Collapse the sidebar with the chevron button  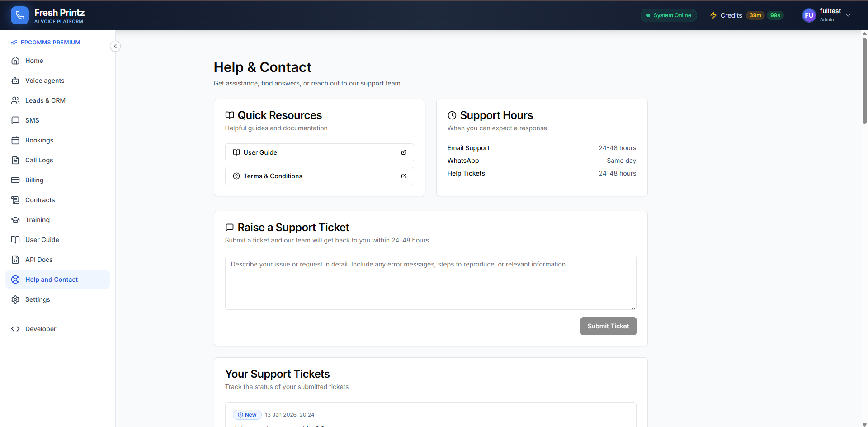point(115,46)
